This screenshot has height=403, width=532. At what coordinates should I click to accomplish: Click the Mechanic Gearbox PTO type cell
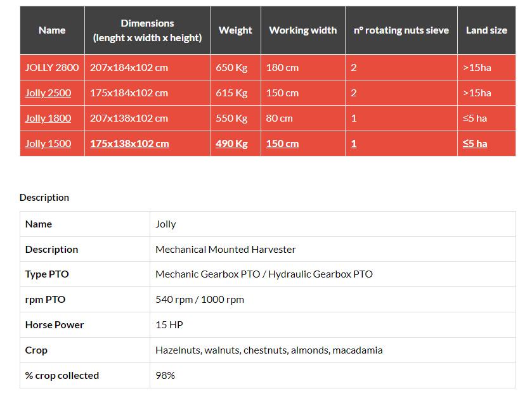[264, 274]
